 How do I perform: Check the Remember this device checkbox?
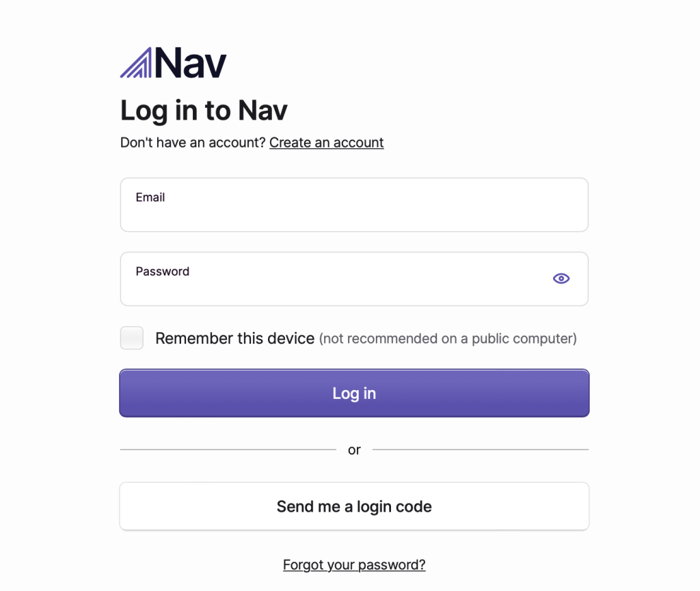click(x=132, y=338)
